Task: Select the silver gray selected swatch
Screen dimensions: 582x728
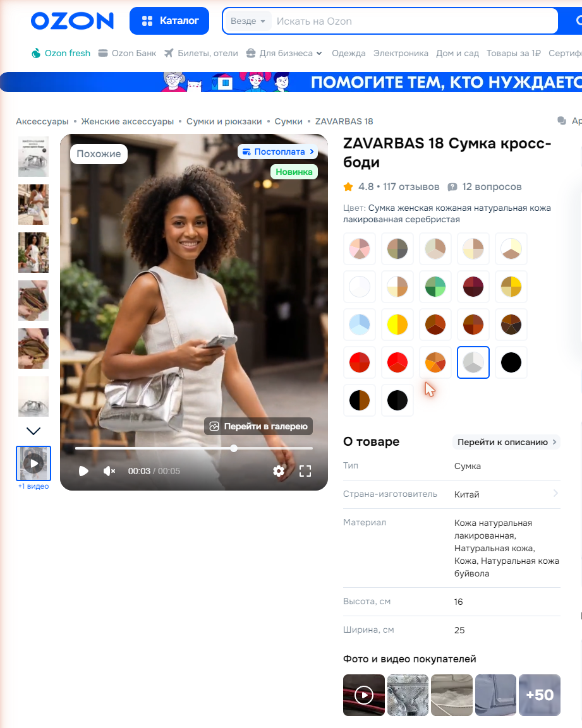Action: [x=473, y=362]
